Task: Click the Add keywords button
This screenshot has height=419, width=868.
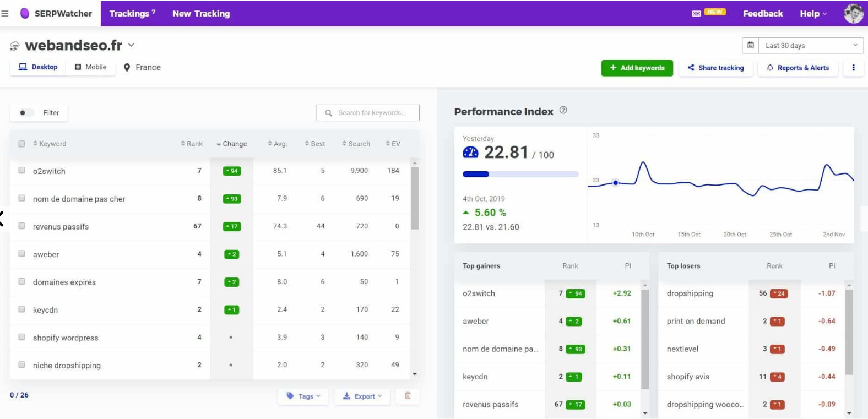Action: 637,68
